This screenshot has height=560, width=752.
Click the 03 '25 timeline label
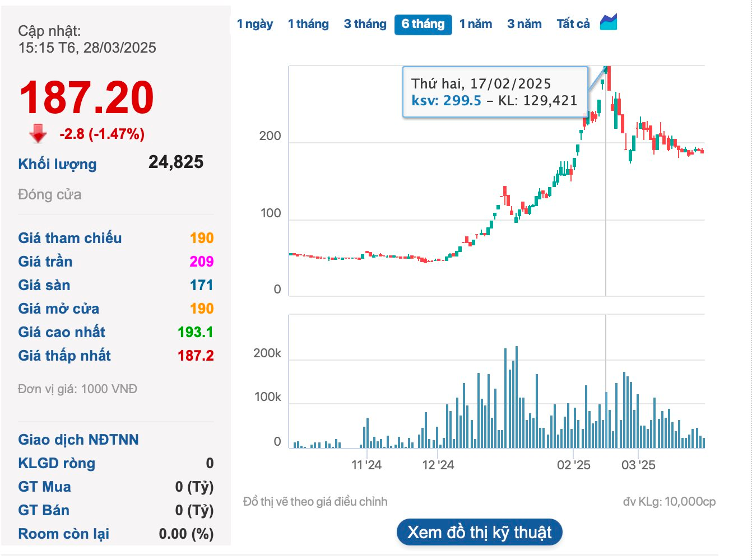tap(638, 465)
